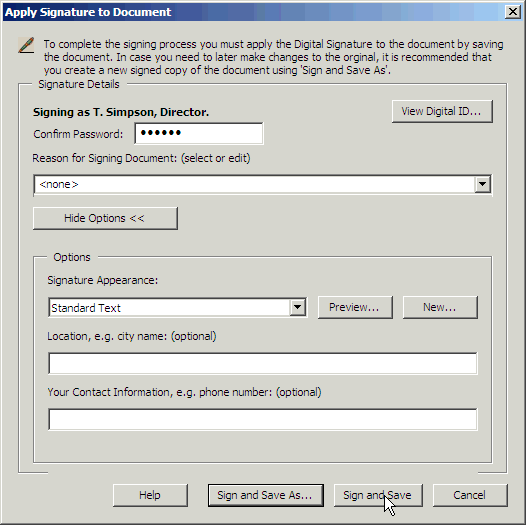
Task: Click the Confirm Password label
Action: click(78, 134)
